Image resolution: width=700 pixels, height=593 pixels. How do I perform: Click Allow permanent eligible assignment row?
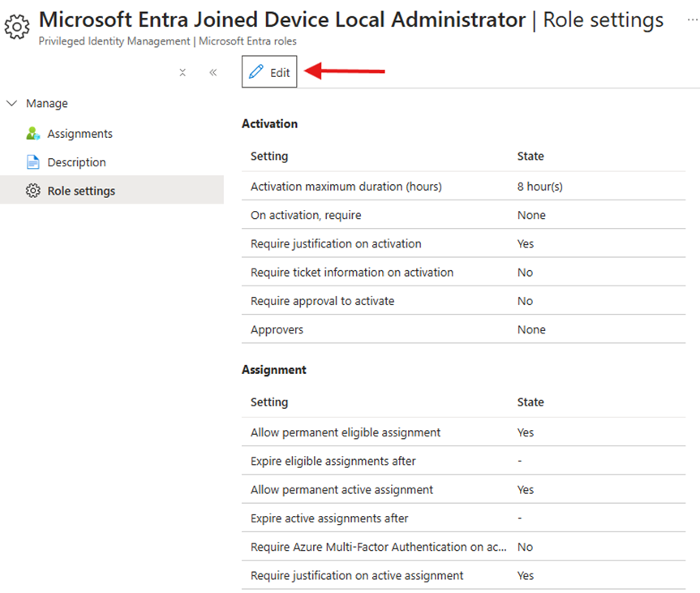point(346,432)
